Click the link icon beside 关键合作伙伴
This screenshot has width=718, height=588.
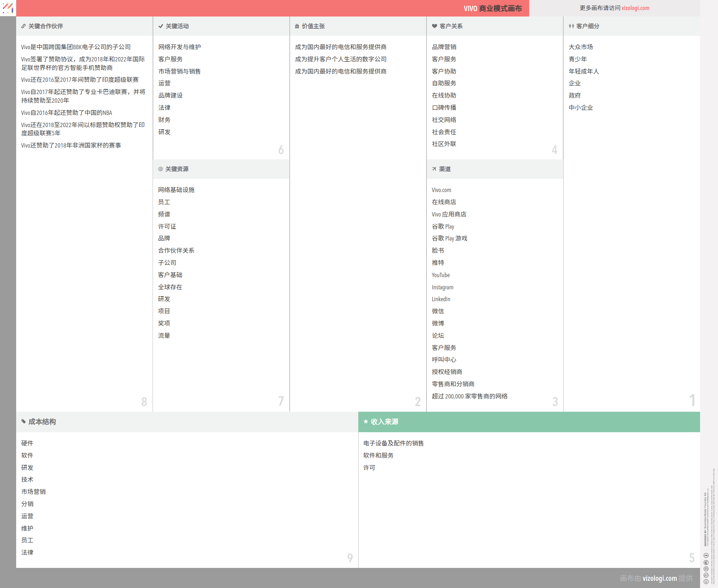click(23, 26)
